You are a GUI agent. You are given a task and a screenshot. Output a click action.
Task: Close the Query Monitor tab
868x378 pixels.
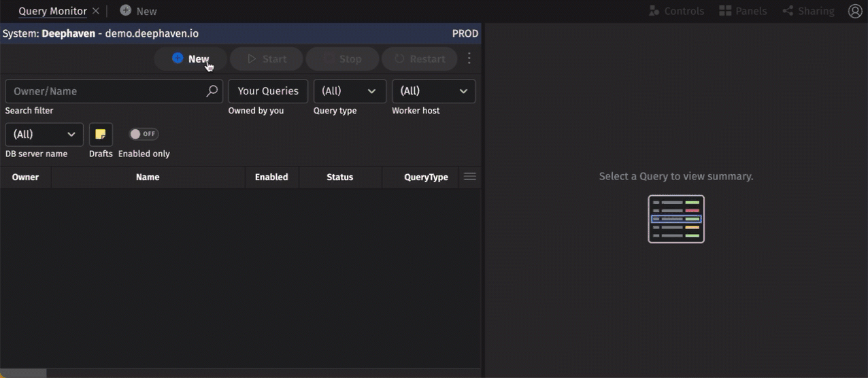[96, 11]
